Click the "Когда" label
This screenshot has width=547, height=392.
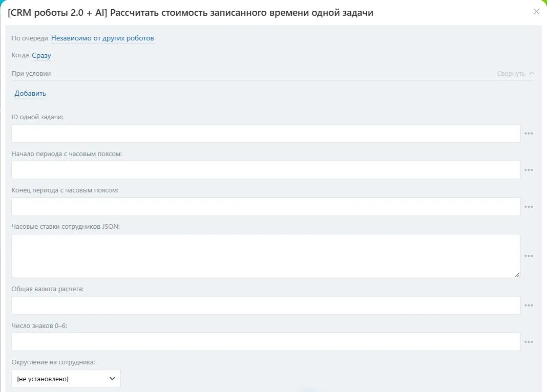tap(20, 55)
